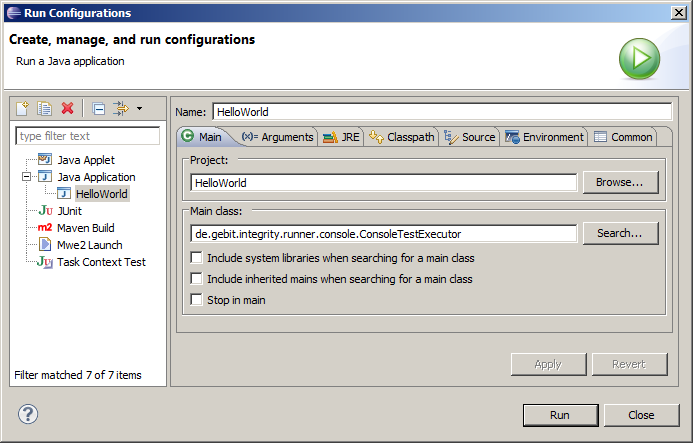The width and height of the screenshot is (693, 444).
Task: Delete selected configuration with red X icon
Action: coord(68,108)
